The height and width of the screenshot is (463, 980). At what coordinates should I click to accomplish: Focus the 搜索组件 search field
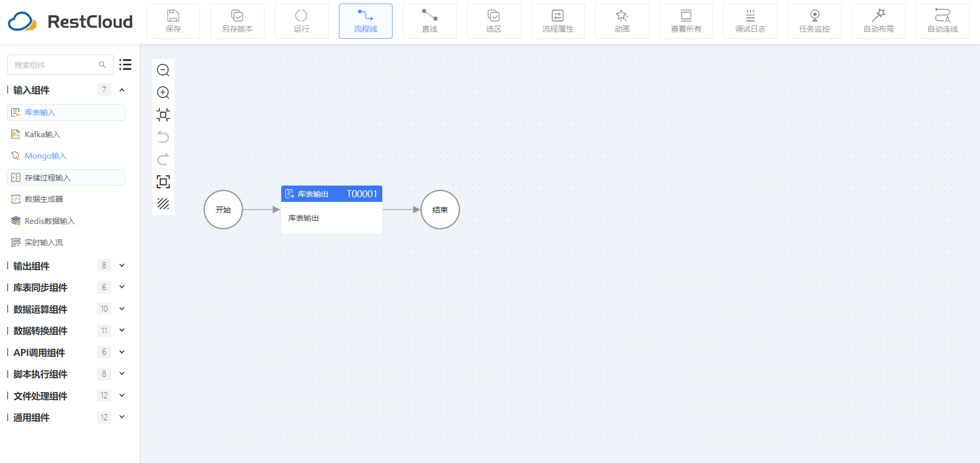(x=60, y=65)
